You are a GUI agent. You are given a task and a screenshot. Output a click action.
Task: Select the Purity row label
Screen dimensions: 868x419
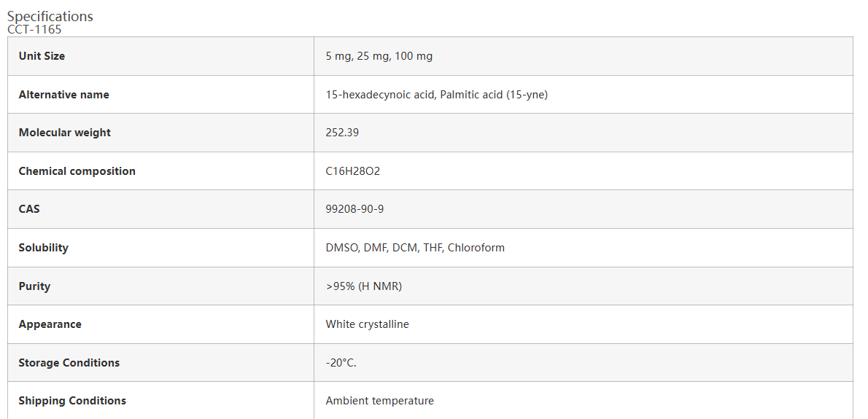[34, 286]
